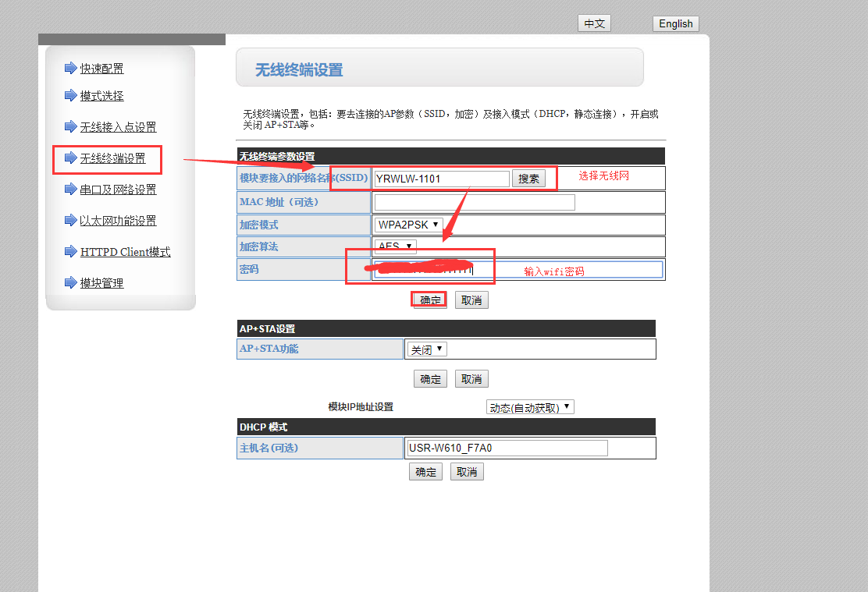The height and width of the screenshot is (592, 868).
Task: Open the 加密模式 WPA2PSK dropdown
Action: click(x=408, y=225)
